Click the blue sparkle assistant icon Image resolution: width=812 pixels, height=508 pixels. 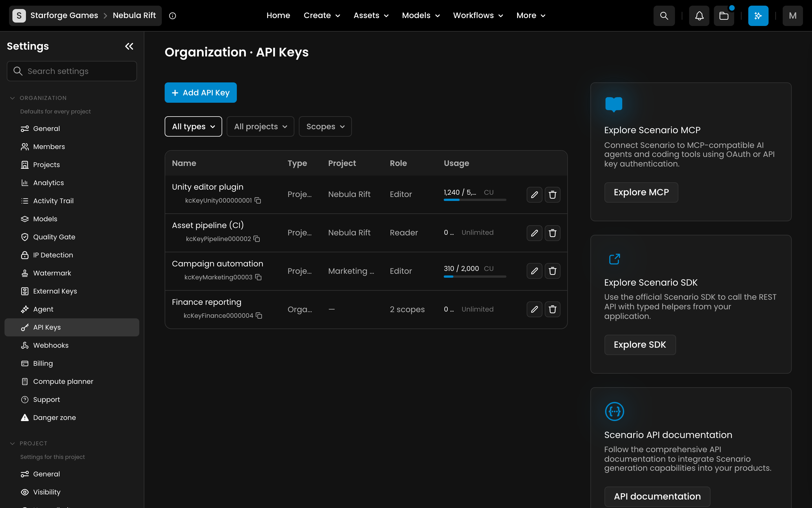[x=758, y=16]
